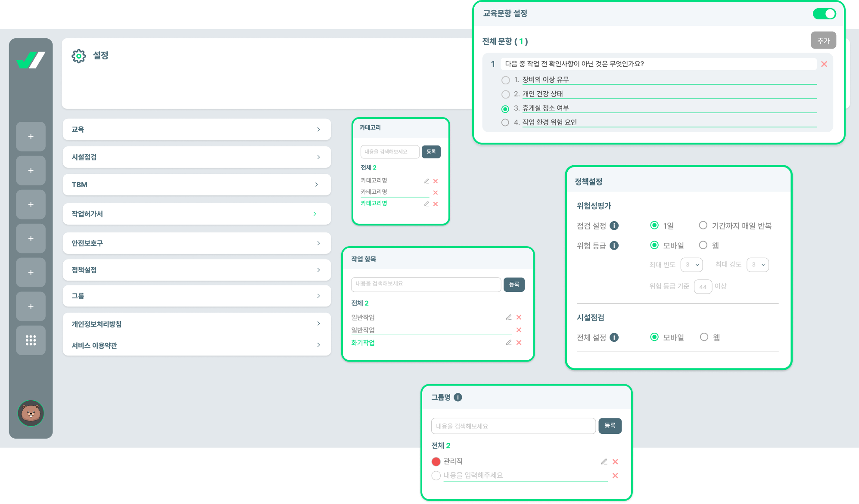Delete 관리직 group with red X
Viewport: 859px width, 504px height.
coord(615,462)
